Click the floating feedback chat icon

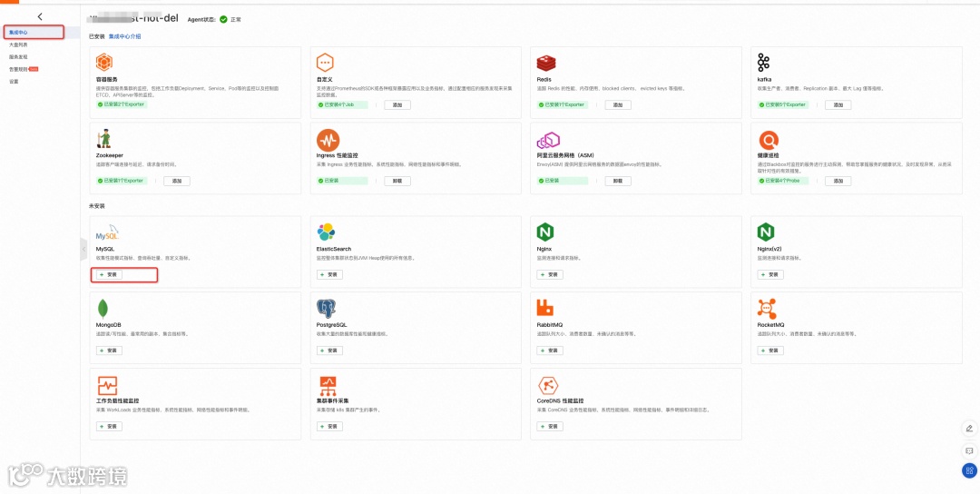[969, 450]
